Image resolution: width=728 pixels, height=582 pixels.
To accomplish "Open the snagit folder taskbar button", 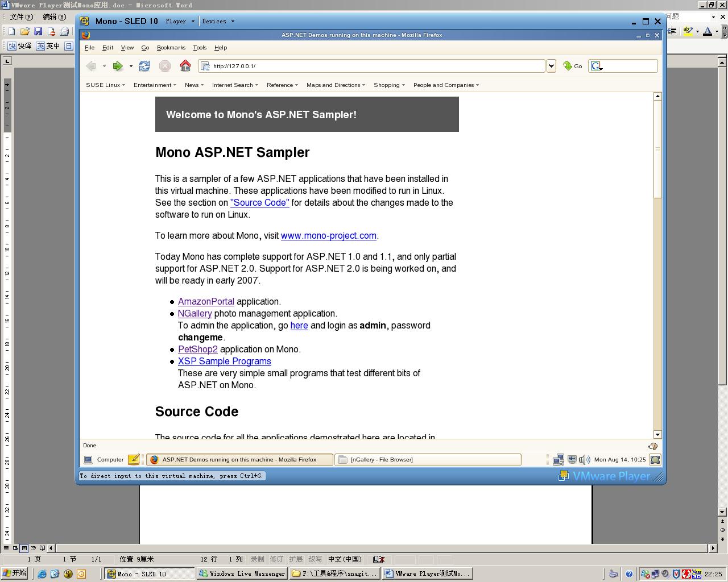I will click(x=334, y=573).
